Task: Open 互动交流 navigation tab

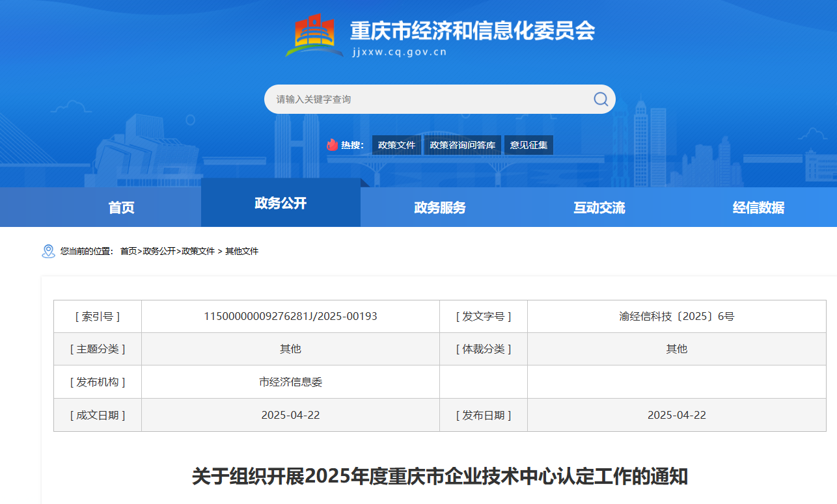Action: 599,207
